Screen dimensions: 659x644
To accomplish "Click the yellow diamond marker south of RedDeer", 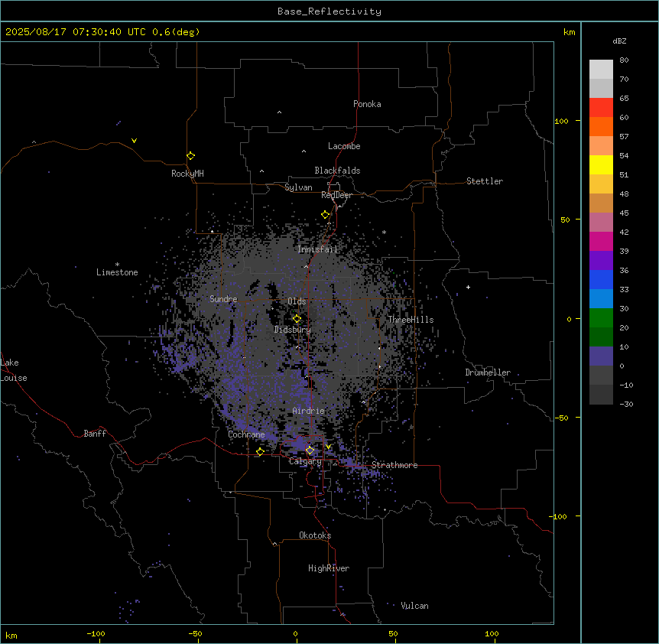I will click(x=326, y=215).
